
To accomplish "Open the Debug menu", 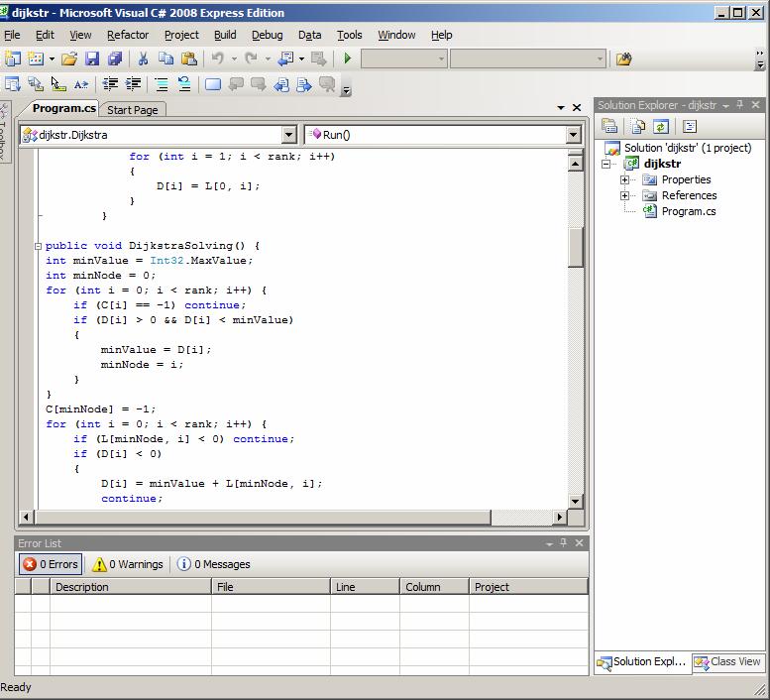I will coord(268,35).
